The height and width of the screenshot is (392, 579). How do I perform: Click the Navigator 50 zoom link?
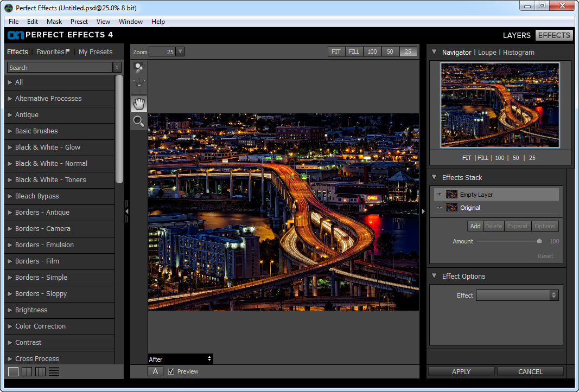[516, 158]
